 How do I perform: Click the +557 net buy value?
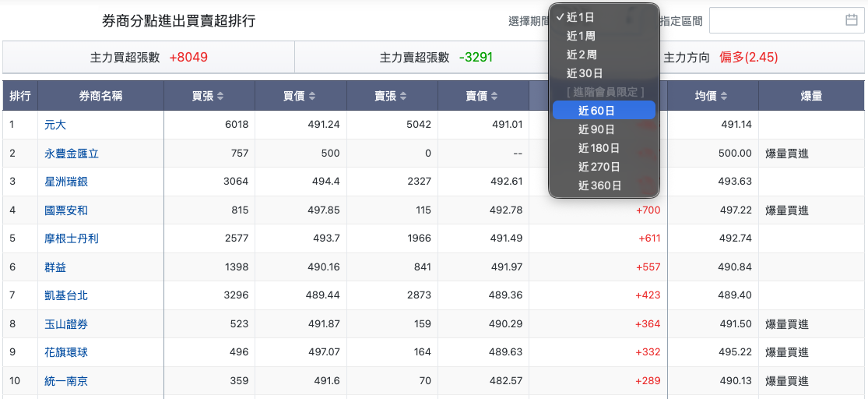click(x=648, y=267)
